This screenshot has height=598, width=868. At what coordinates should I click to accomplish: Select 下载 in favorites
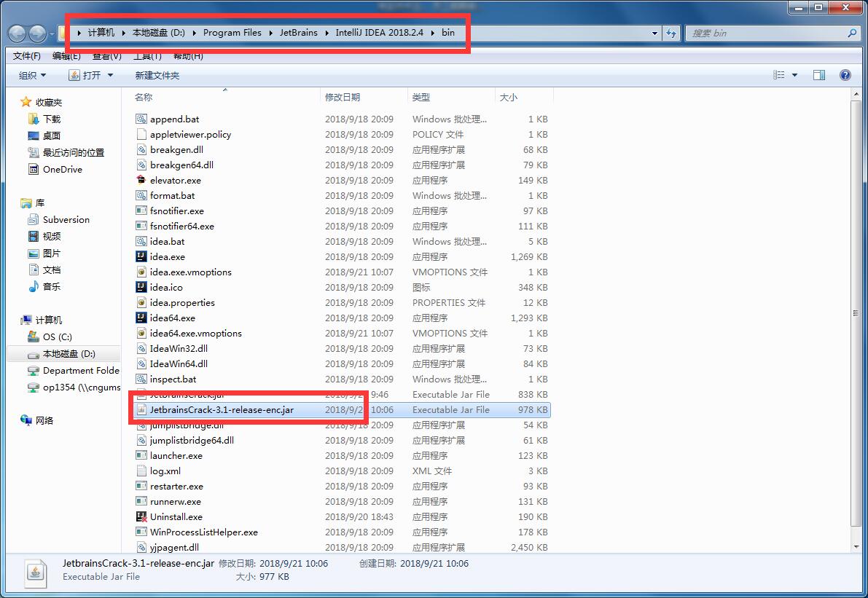pyautogui.click(x=52, y=119)
